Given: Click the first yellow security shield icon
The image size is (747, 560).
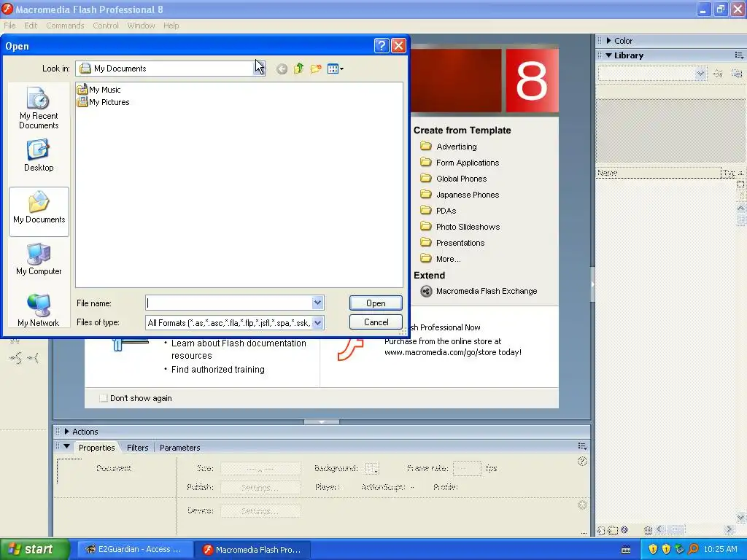Looking at the screenshot, I should click(x=653, y=550).
